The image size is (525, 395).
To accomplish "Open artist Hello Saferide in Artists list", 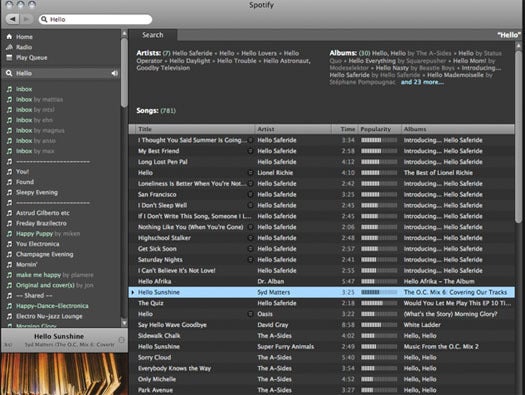I will [192, 53].
